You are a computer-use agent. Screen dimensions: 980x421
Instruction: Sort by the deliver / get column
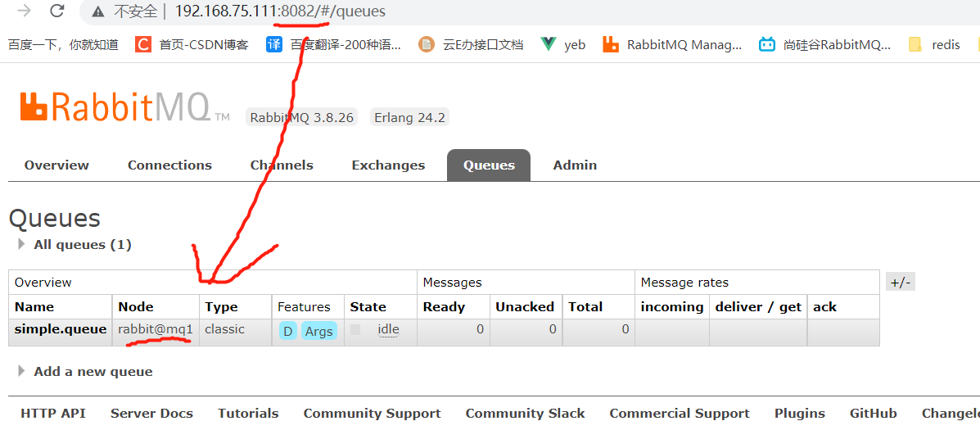click(x=758, y=307)
